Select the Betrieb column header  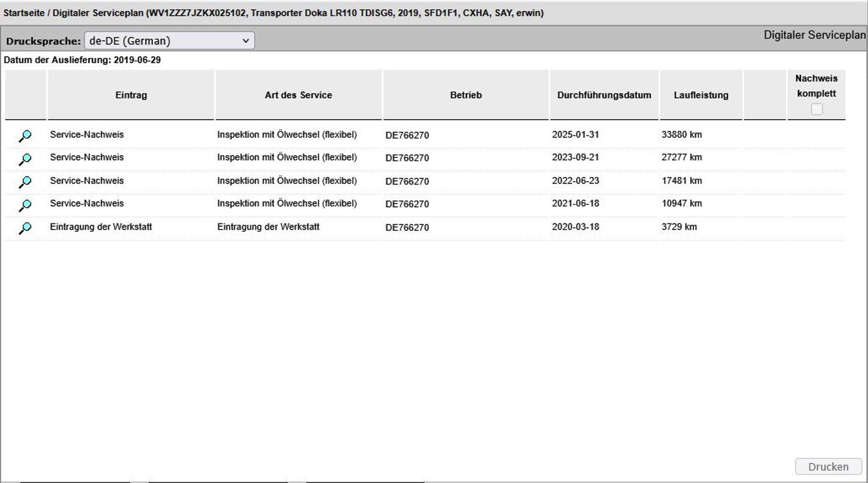[466, 95]
